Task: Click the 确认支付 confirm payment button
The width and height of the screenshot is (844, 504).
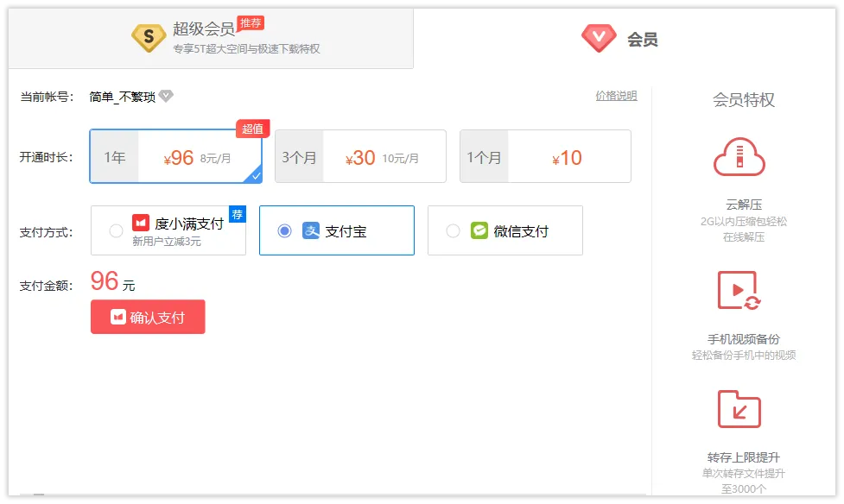Action: click(148, 317)
